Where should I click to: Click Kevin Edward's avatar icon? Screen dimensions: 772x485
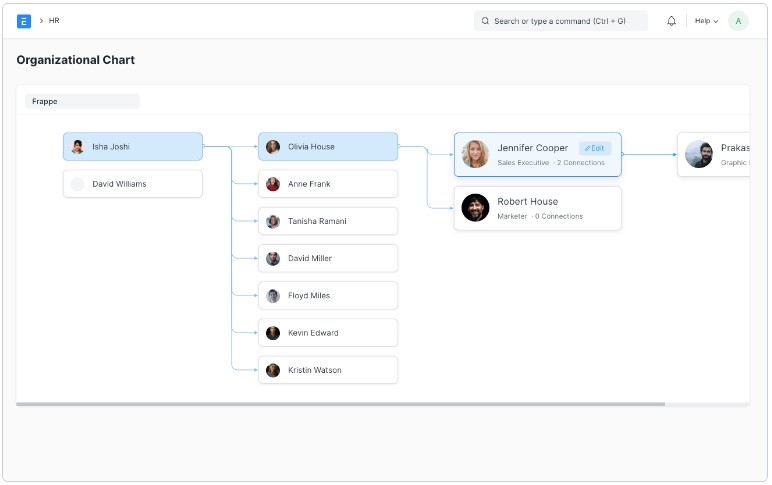(273, 333)
